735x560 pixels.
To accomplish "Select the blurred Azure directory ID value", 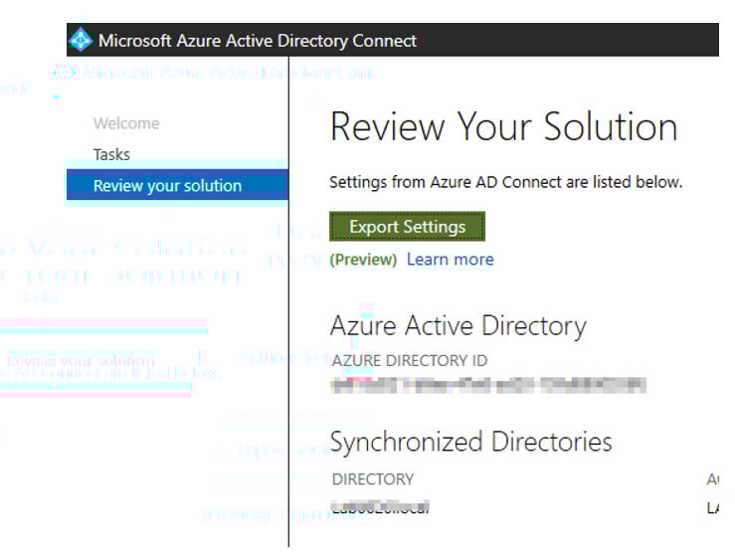I will pos(488,385).
